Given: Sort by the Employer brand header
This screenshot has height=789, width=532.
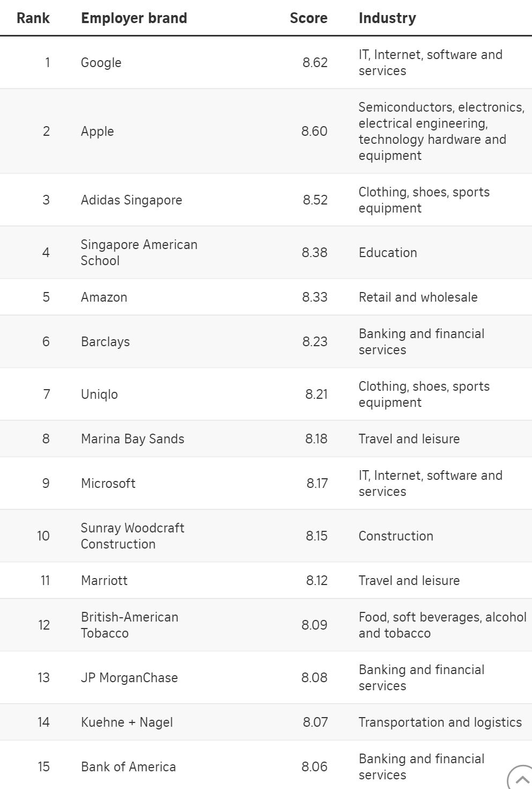Looking at the screenshot, I should click(134, 18).
